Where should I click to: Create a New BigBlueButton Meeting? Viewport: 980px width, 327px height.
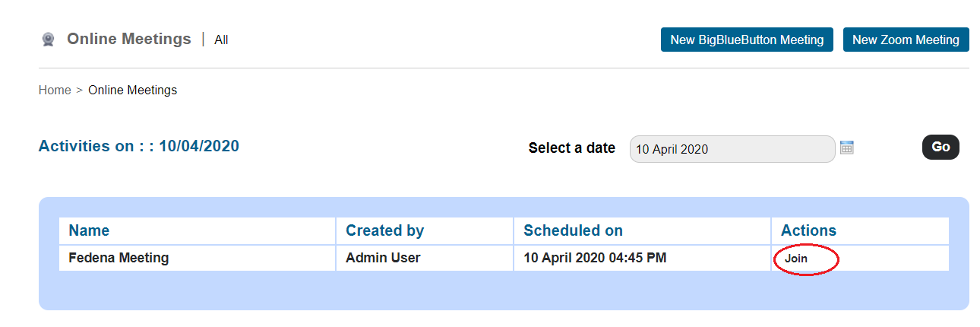point(747,40)
